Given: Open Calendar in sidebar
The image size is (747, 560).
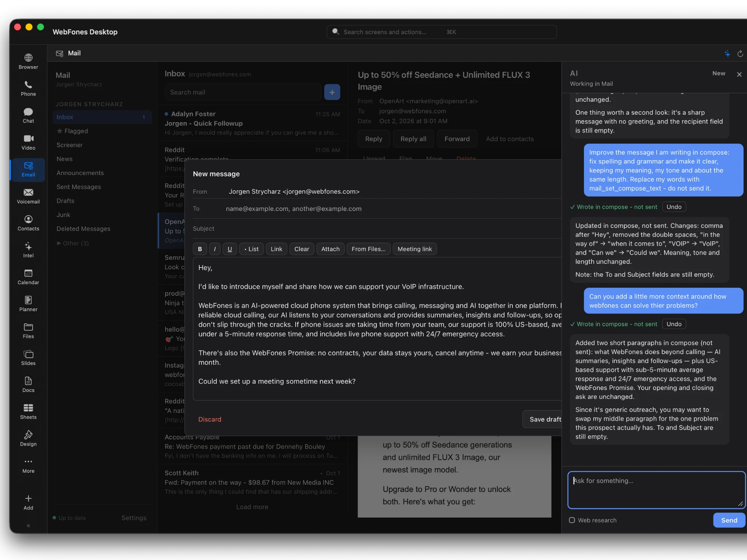Looking at the screenshot, I should coord(28,277).
